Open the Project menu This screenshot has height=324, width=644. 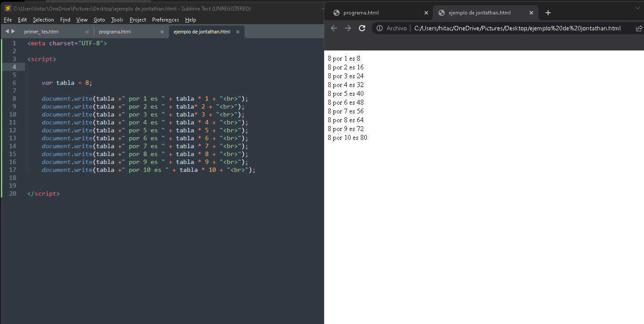click(x=138, y=20)
